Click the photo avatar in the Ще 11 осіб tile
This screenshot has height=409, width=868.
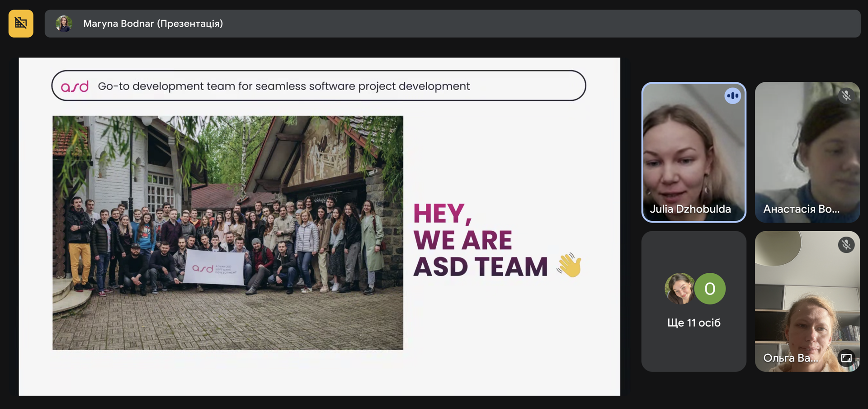coord(679,289)
